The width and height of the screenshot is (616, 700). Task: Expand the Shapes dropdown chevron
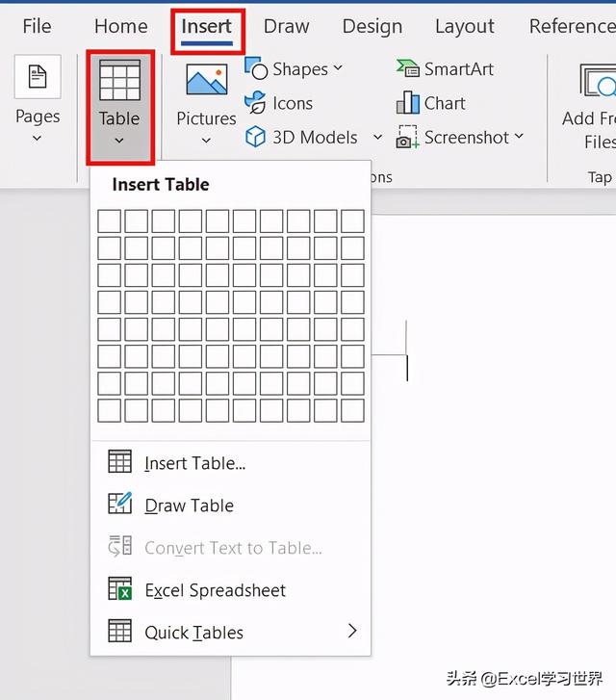click(x=338, y=69)
